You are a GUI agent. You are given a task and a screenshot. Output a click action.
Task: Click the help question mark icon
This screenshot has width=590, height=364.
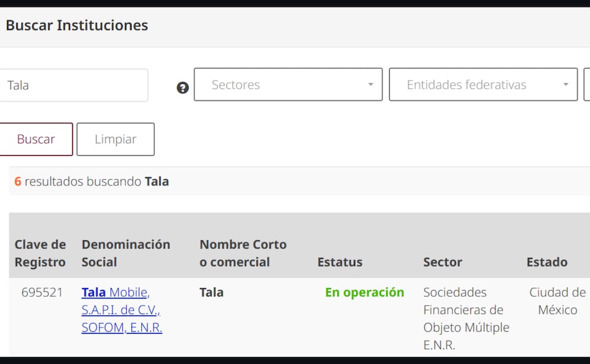point(183,87)
